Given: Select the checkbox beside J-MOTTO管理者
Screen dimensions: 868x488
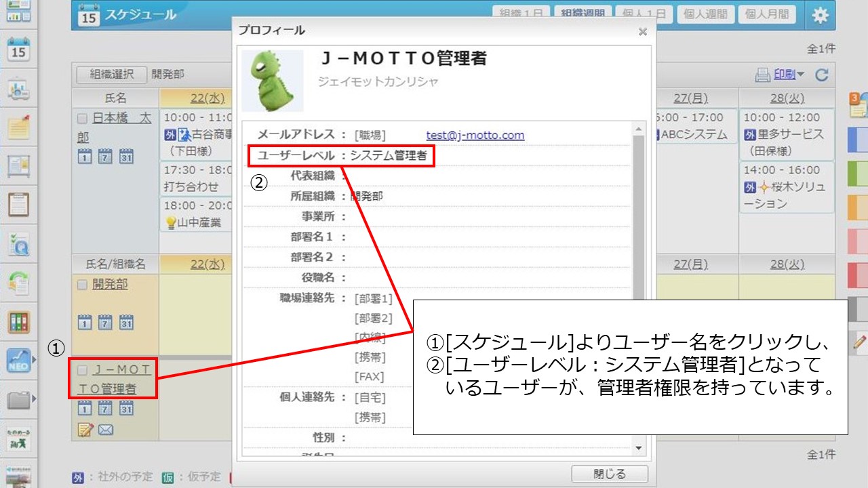Looking at the screenshot, I should tap(82, 370).
